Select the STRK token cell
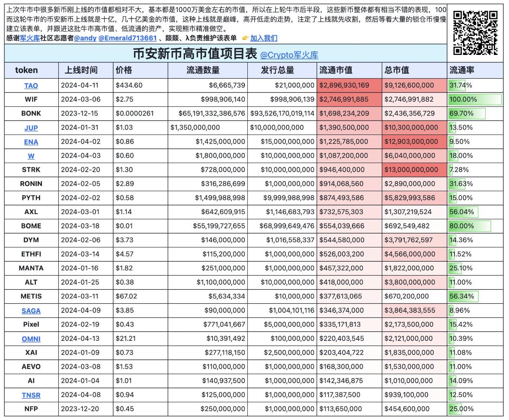This screenshot has width=509, height=420. [31, 170]
